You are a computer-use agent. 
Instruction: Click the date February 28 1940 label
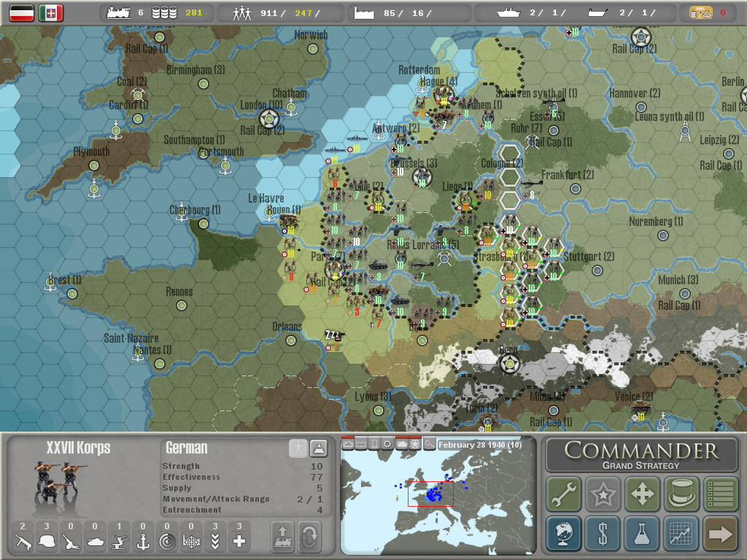[x=480, y=445]
